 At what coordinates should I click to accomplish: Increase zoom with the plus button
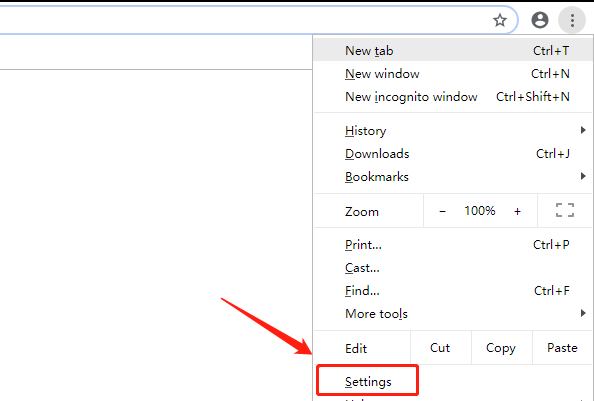[517, 211]
